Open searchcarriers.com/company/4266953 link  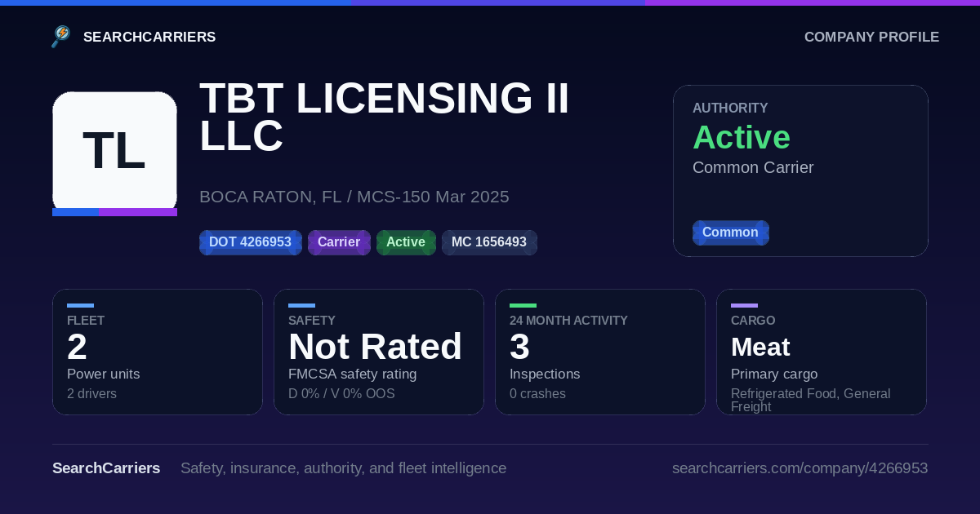[x=800, y=468]
